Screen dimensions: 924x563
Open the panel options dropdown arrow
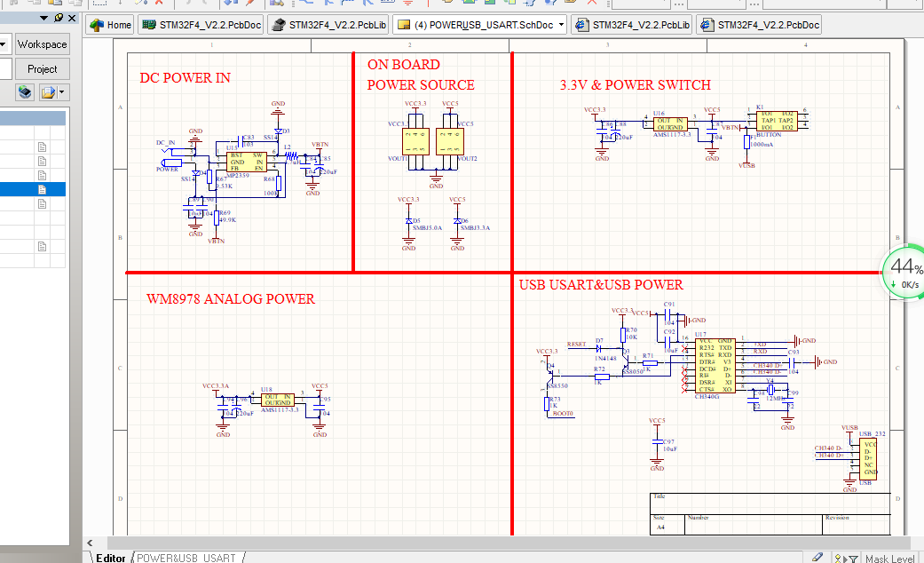pos(43,18)
